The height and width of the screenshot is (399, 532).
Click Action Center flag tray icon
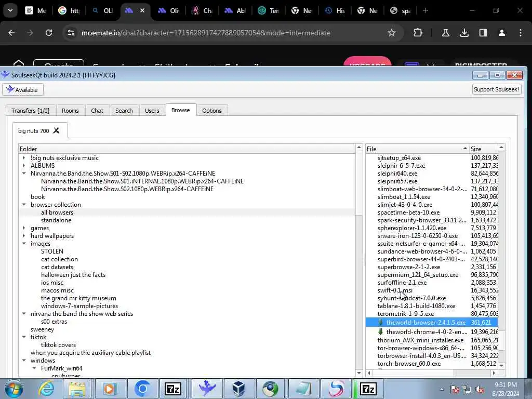[x=455, y=390]
